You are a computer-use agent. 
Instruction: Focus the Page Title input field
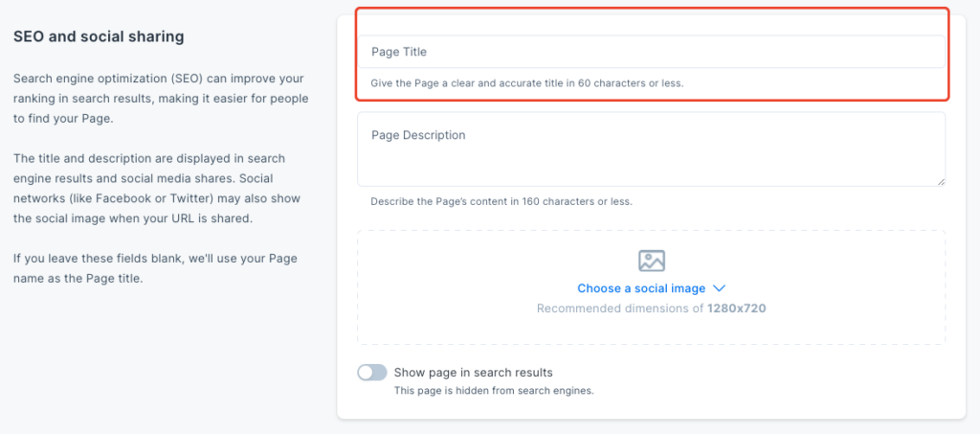(x=651, y=52)
